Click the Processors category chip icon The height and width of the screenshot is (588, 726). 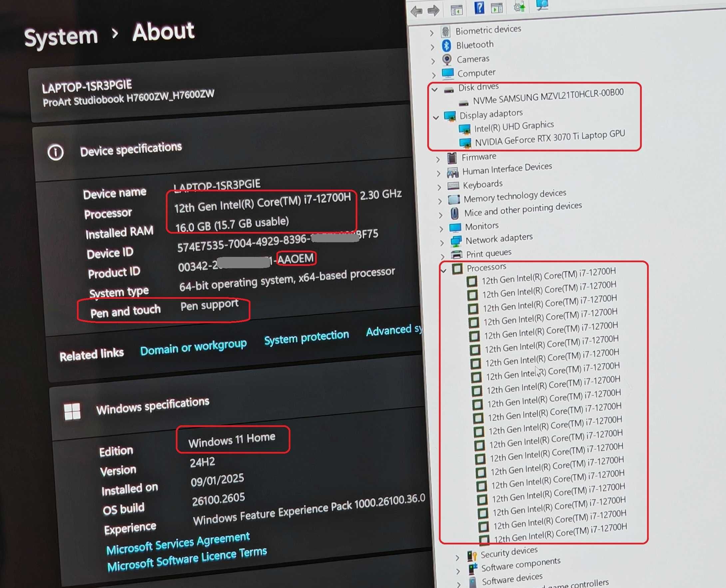click(x=457, y=269)
